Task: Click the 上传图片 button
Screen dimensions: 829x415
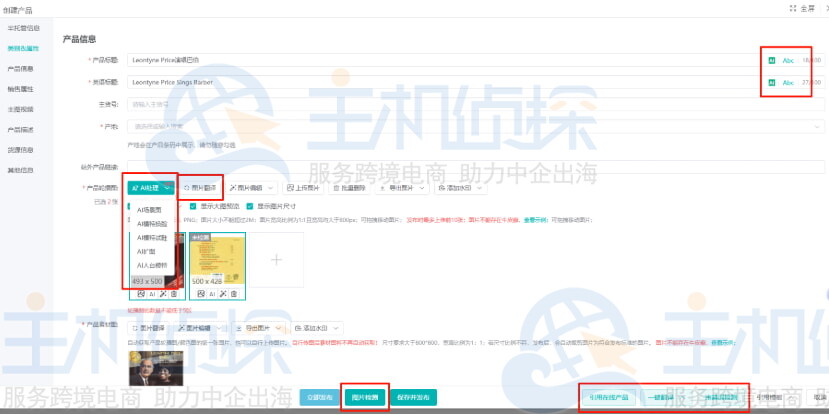Action: point(303,188)
